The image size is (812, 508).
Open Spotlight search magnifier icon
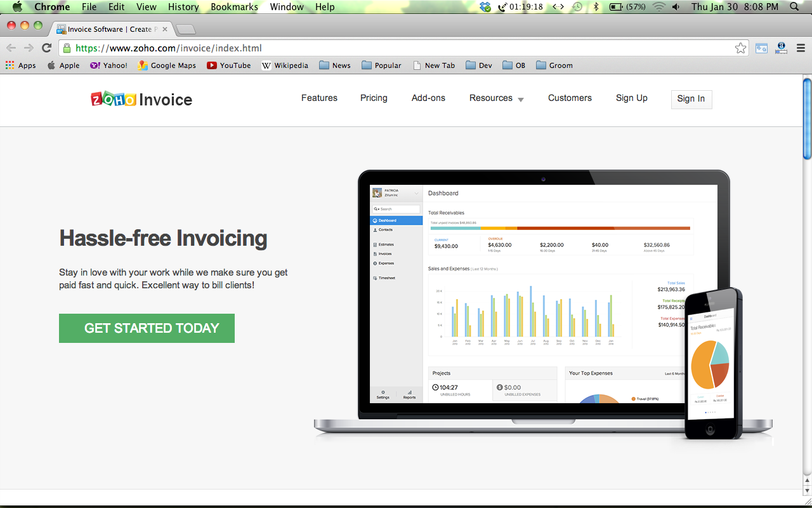(x=794, y=7)
